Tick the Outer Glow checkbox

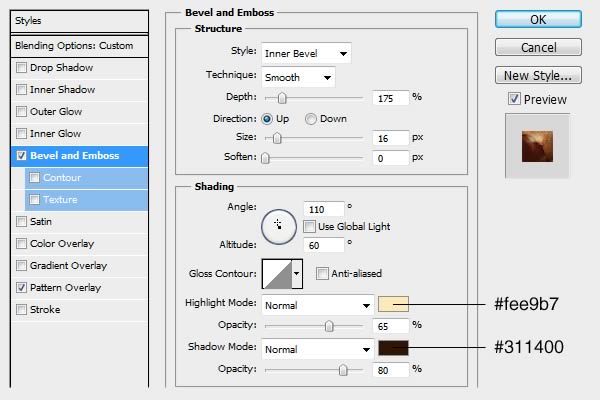tap(21, 111)
